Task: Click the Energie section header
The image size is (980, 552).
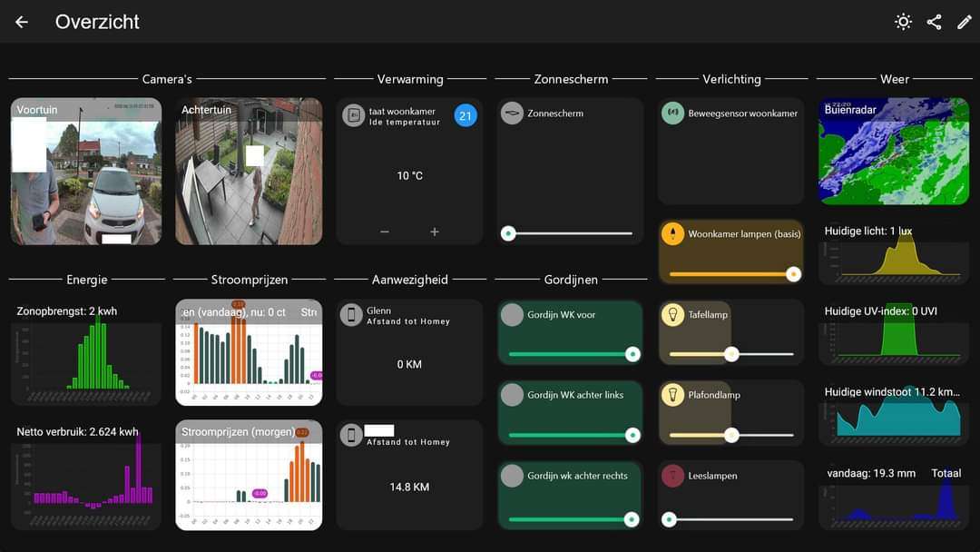Action: click(x=87, y=280)
